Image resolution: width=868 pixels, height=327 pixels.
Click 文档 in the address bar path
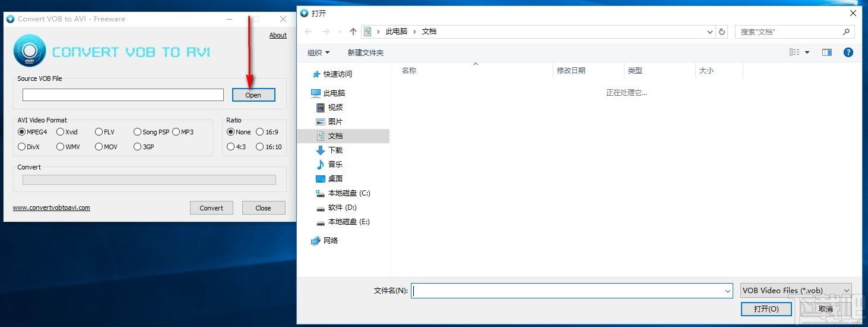pos(429,32)
